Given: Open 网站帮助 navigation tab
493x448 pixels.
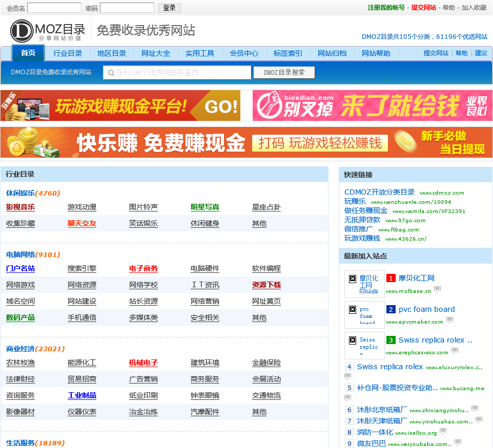Looking at the screenshot, I should [376, 53].
